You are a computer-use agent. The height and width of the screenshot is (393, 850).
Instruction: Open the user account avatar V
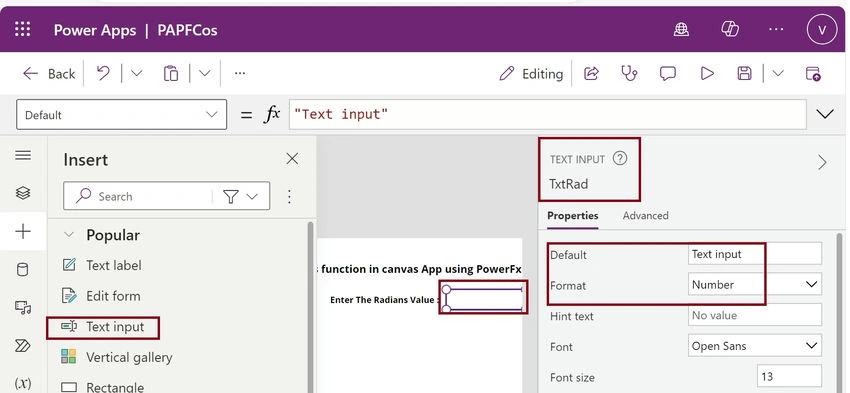(x=822, y=30)
